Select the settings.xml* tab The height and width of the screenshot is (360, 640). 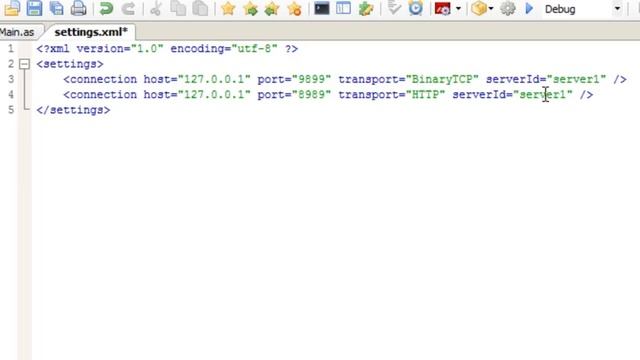(x=91, y=32)
